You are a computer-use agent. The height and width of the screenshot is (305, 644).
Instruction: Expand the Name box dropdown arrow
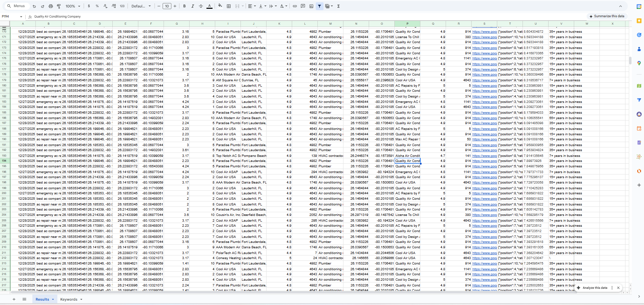(21, 17)
